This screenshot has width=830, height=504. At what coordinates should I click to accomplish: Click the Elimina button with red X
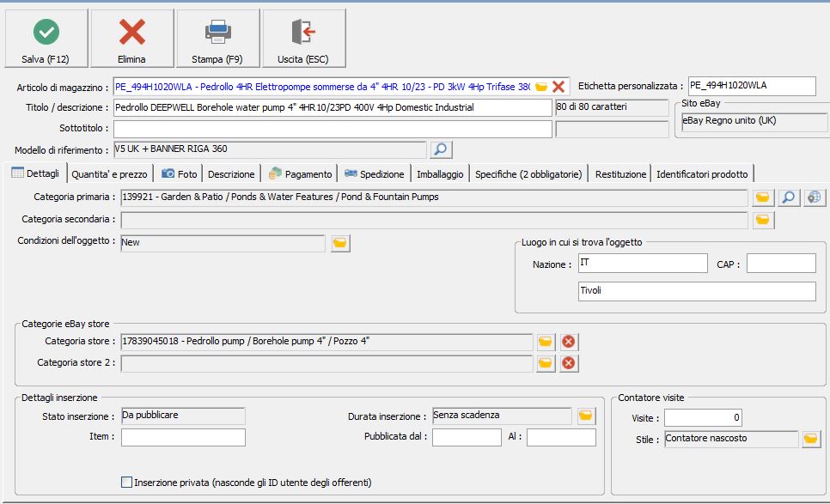point(132,39)
